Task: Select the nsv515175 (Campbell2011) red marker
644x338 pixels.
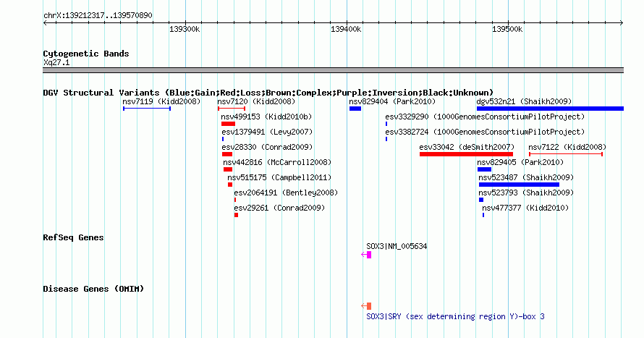Action: (230, 185)
